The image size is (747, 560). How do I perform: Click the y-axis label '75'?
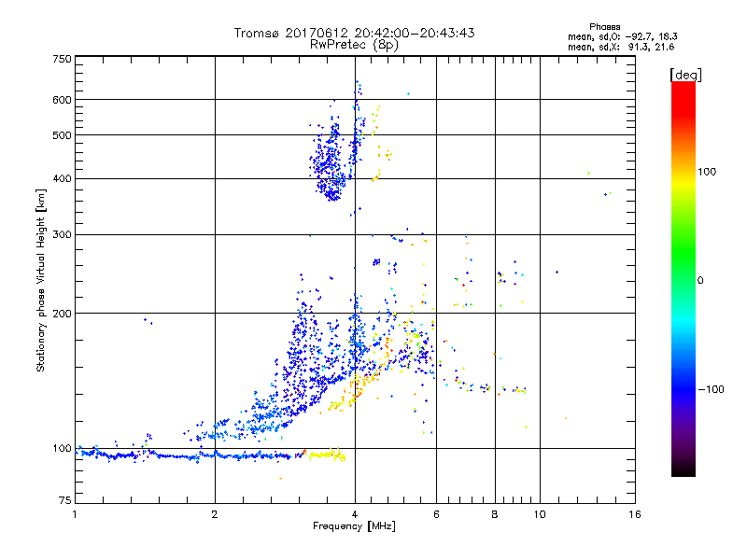tap(65, 500)
